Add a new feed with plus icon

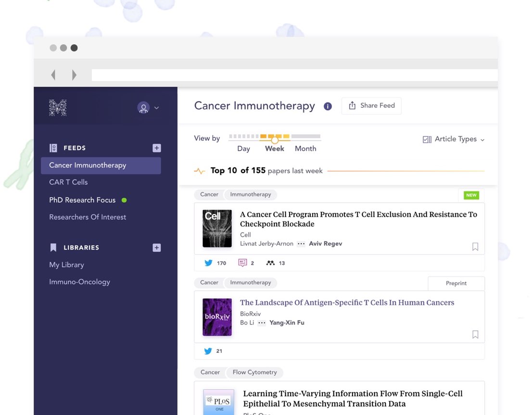[156, 148]
